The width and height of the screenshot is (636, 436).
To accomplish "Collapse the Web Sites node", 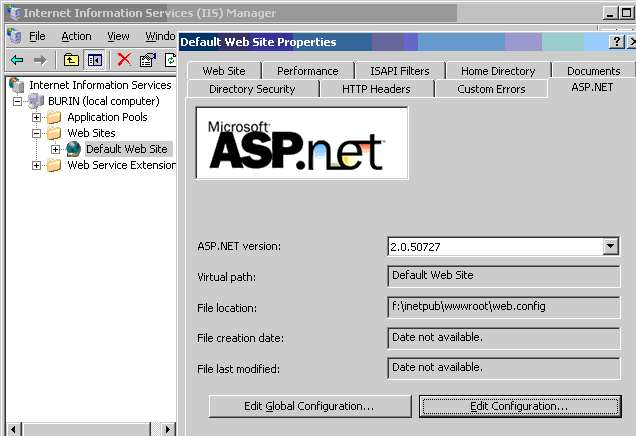I will click(36, 133).
